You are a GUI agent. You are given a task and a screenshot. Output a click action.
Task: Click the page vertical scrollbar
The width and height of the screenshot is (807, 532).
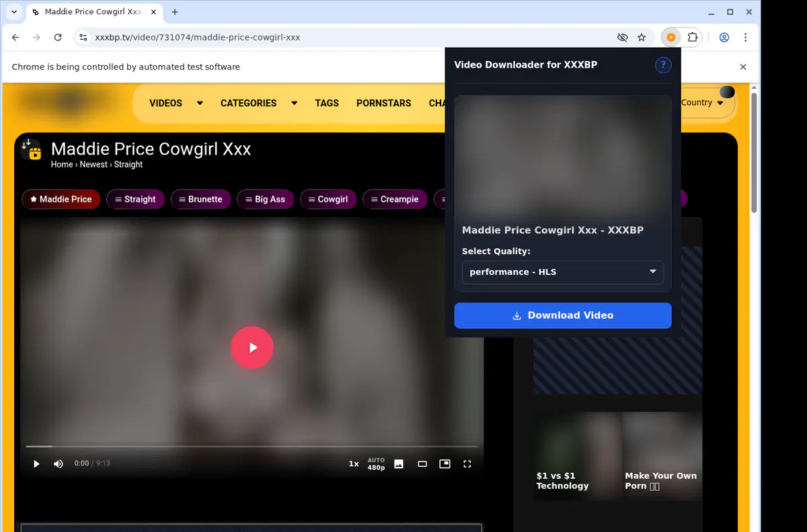(754, 152)
